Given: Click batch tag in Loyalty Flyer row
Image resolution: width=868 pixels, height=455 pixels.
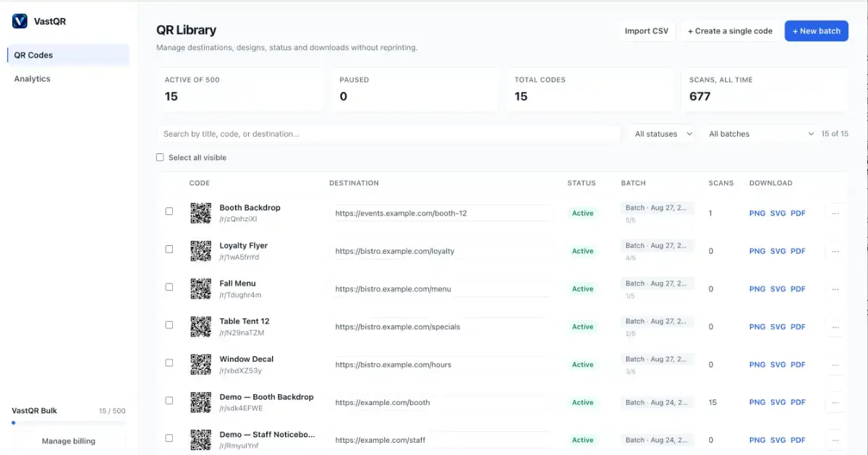Looking at the screenshot, I should click(x=658, y=246).
